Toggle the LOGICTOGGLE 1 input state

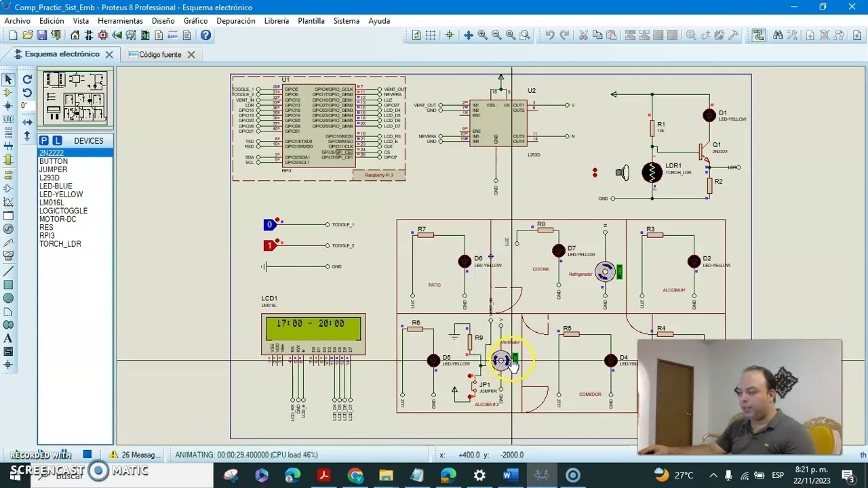(x=270, y=245)
